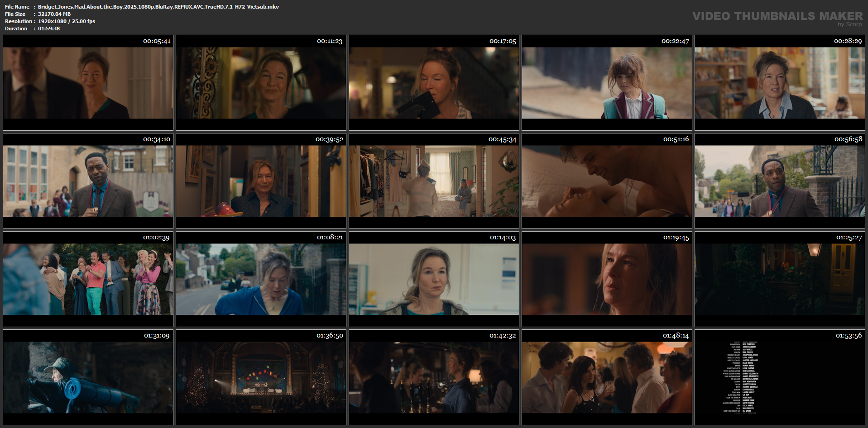Image resolution: width=868 pixels, height=428 pixels.
Task: Select the thumbnail at 01:42:32
Action: pyautogui.click(x=434, y=377)
